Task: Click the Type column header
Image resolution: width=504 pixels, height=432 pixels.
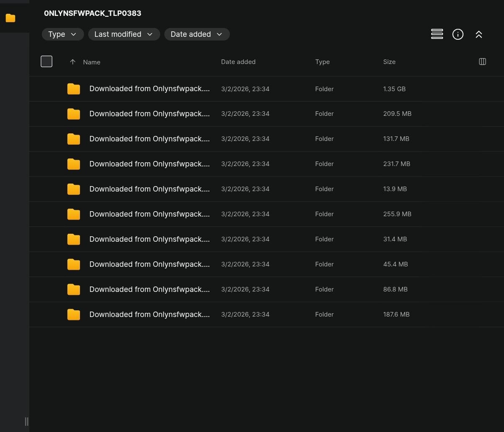Action: [x=322, y=61]
